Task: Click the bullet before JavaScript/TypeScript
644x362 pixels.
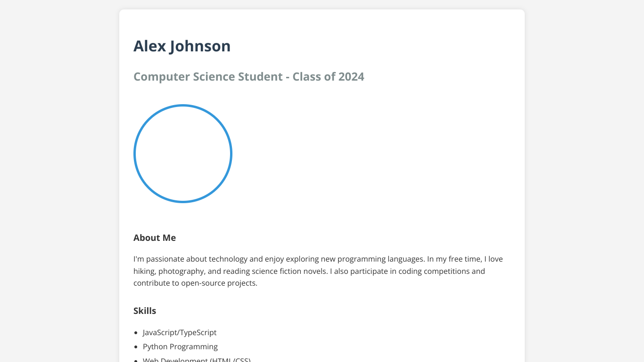Action: [136, 333]
